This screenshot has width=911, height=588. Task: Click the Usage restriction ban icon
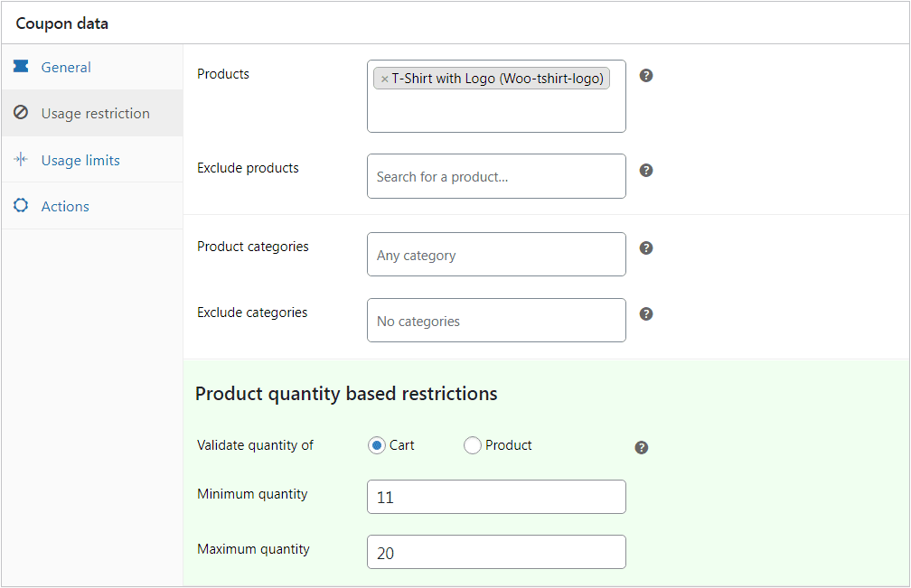coord(21,112)
